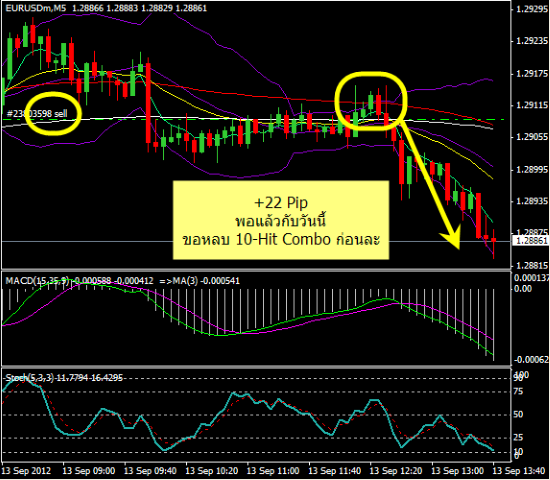The image size is (550, 480).
Task: Click the Stoch(5,3,3) indicator label
Action: (30, 378)
